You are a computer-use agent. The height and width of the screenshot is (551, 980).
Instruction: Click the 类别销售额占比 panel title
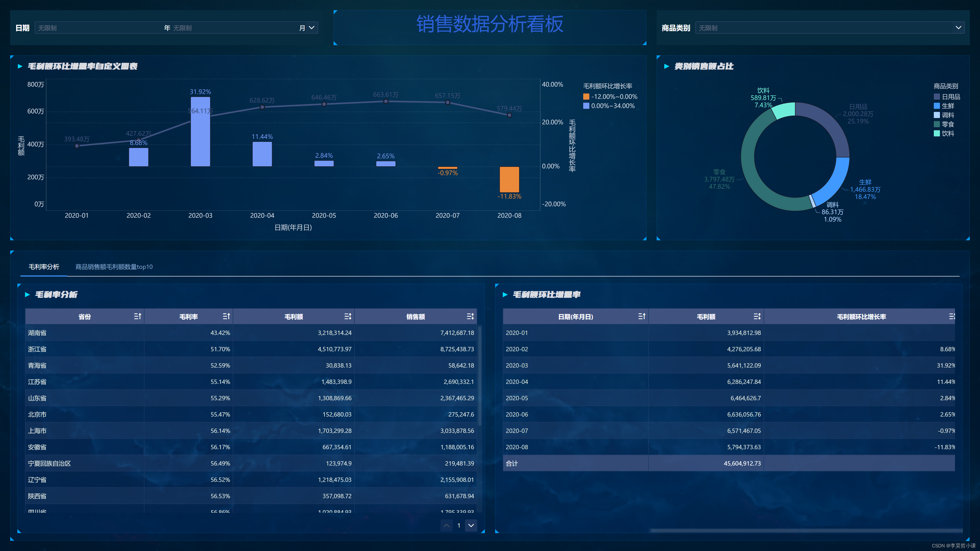(704, 66)
